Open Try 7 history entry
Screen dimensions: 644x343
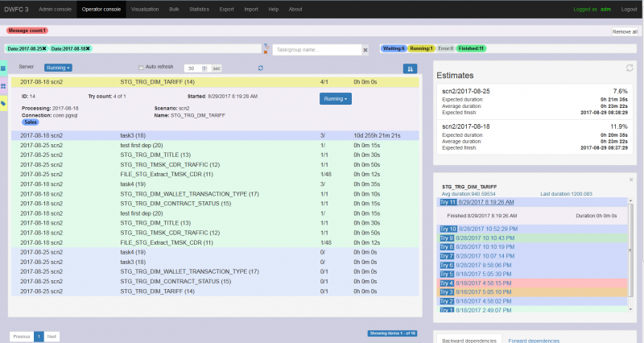click(x=532, y=256)
